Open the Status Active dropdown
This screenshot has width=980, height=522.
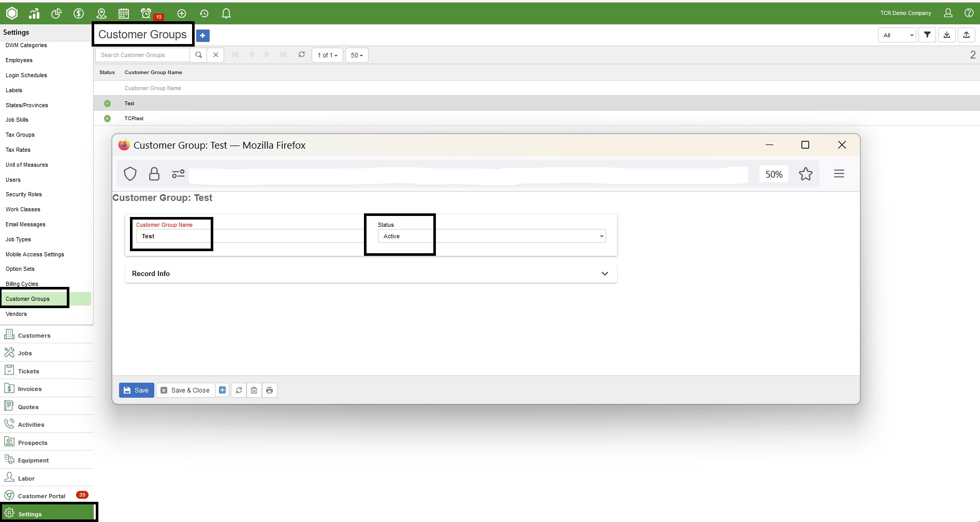[492, 236]
